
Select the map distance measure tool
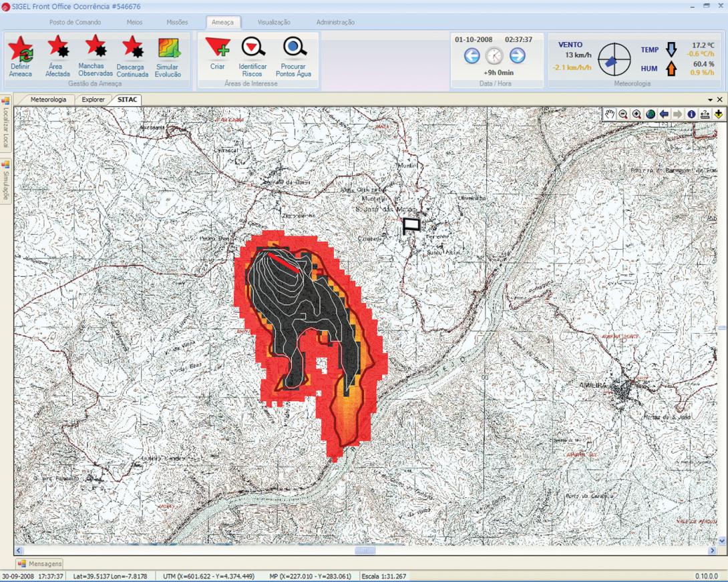pos(705,114)
